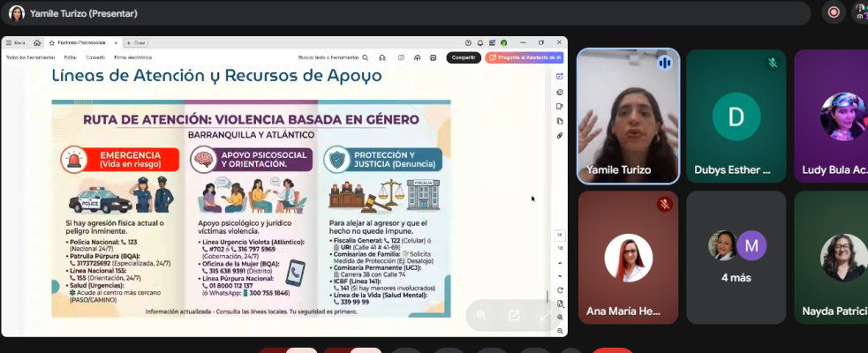868x353 pixels.
Task: Click Buscar texto o herramientas search field
Action: point(333,57)
